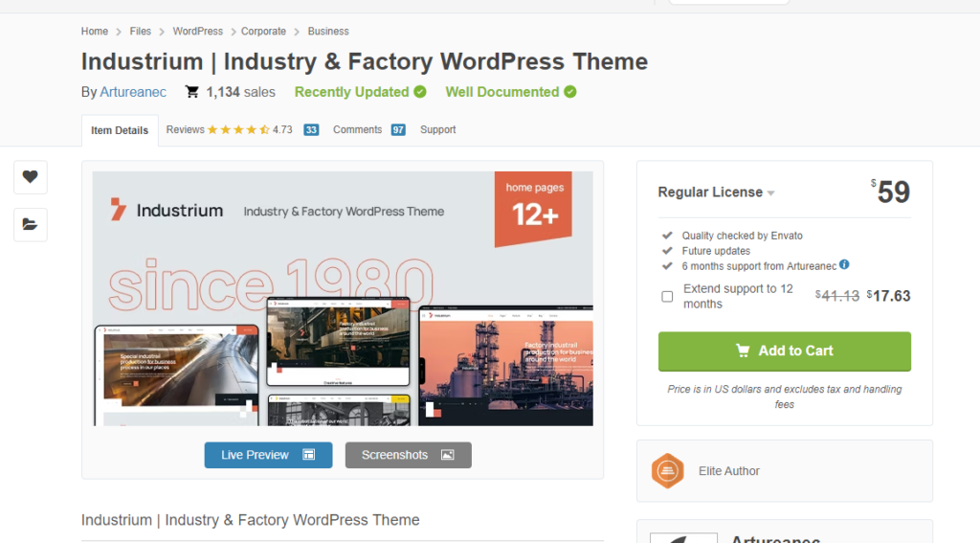Visit the Artureanec author link

point(133,92)
